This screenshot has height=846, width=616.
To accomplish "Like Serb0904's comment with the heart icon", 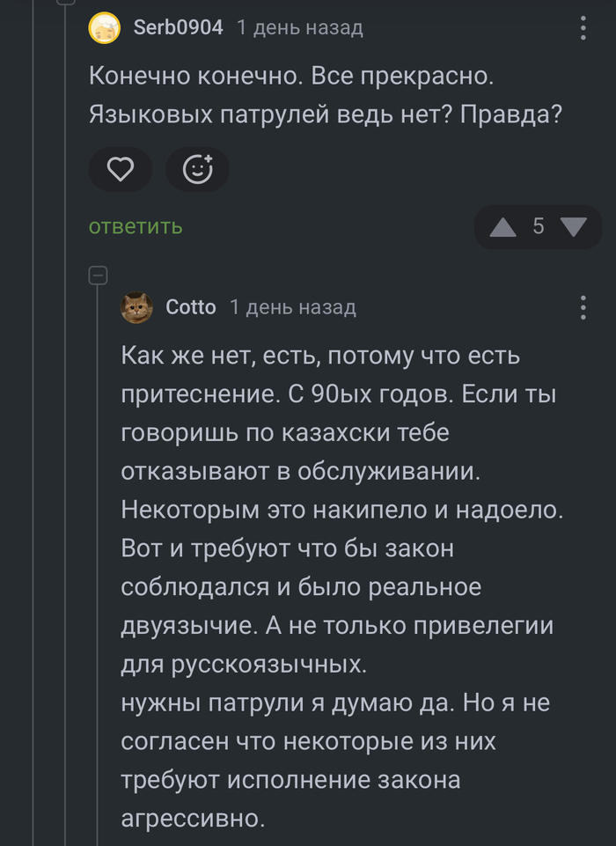I will pos(120,169).
